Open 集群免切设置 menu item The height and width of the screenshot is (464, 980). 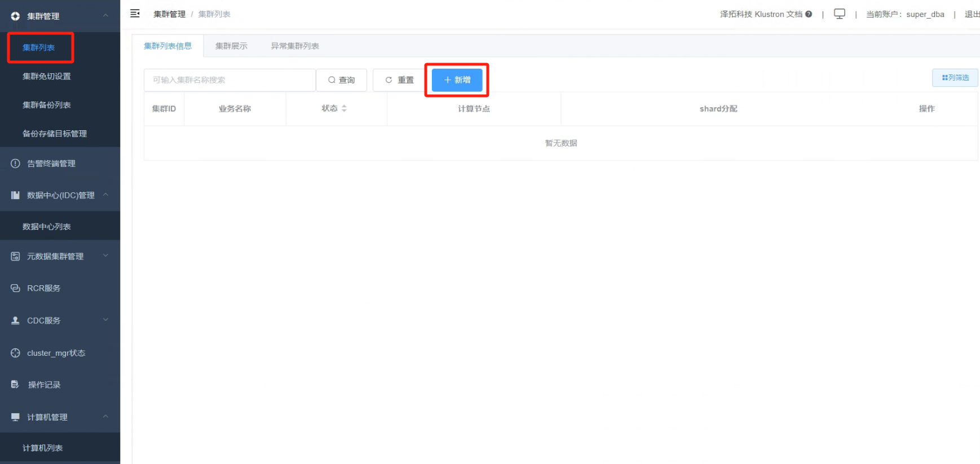47,76
